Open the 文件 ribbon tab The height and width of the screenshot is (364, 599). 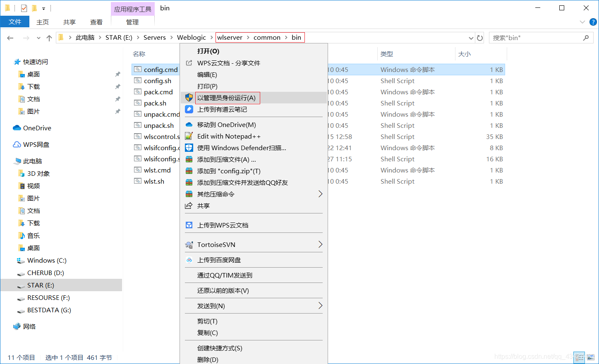pos(15,22)
